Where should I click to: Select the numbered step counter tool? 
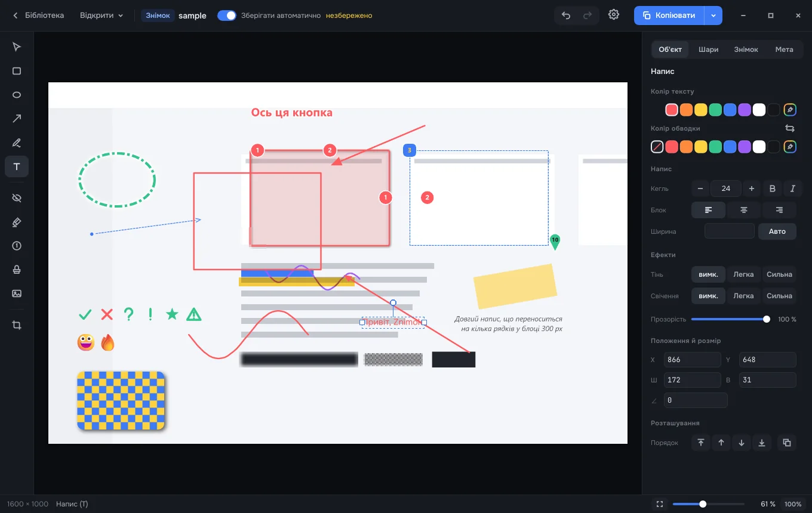coord(17,246)
